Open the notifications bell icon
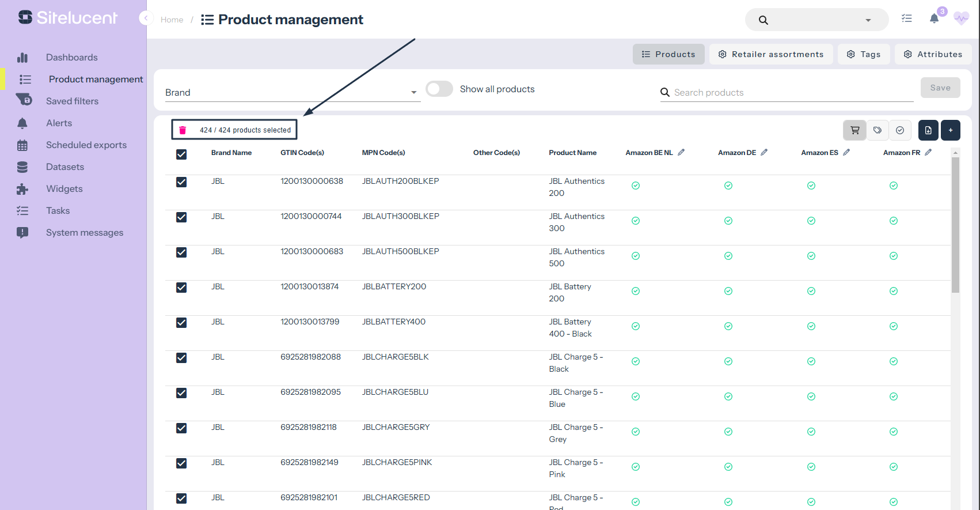The width and height of the screenshot is (980, 510). click(x=934, y=19)
